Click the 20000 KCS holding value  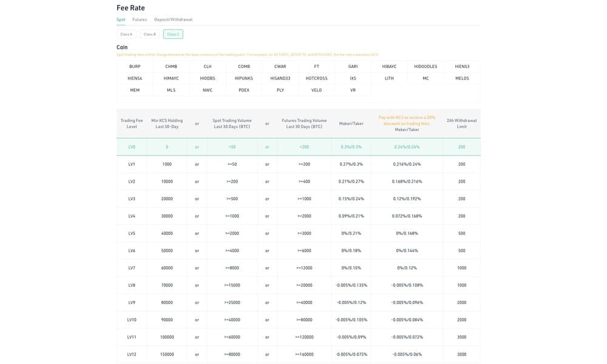tap(167, 199)
